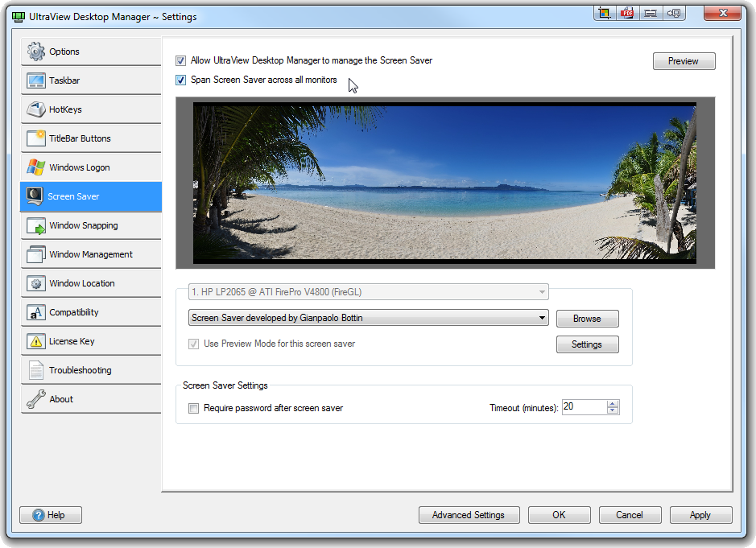Open the HP LP2065 monitor dropdown
Screen dimensions: 756x548
click(x=369, y=292)
